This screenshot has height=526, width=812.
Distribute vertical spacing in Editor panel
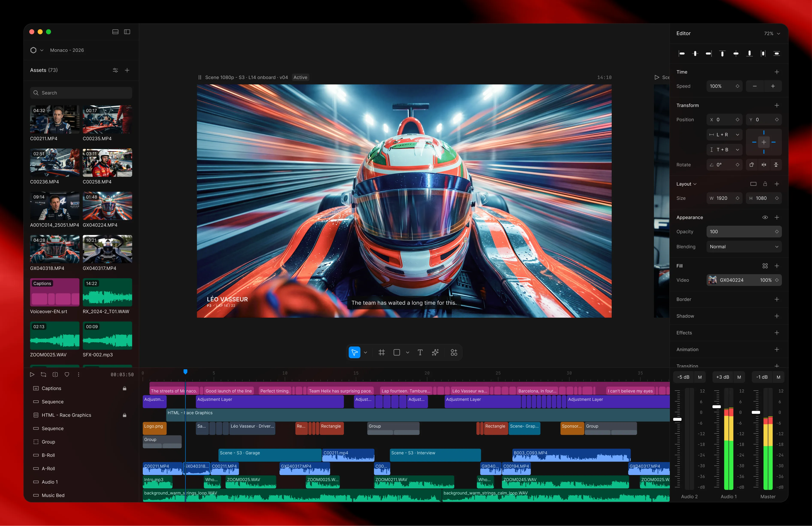(777, 54)
